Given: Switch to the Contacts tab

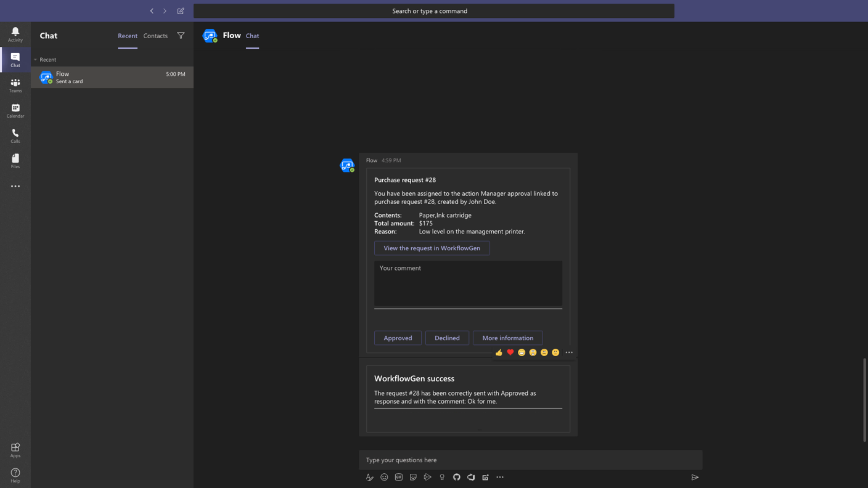Looking at the screenshot, I should (155, 36).
